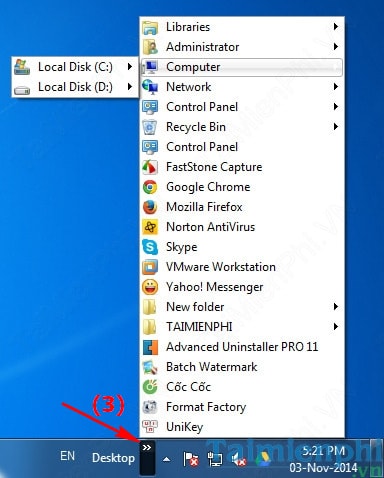384x478 pixels.
Task: Launch Batch Watermark from its icon
Action: point(150,367)
